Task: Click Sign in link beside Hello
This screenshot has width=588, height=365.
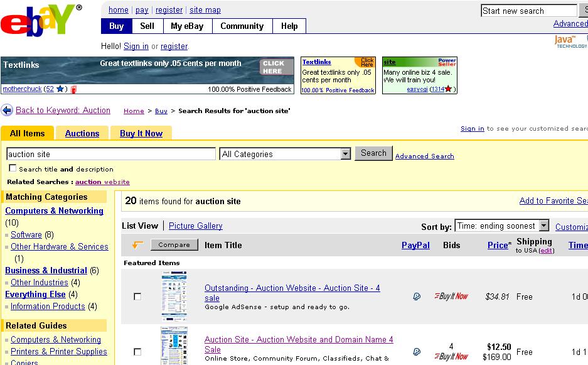Action: (136, 46)
